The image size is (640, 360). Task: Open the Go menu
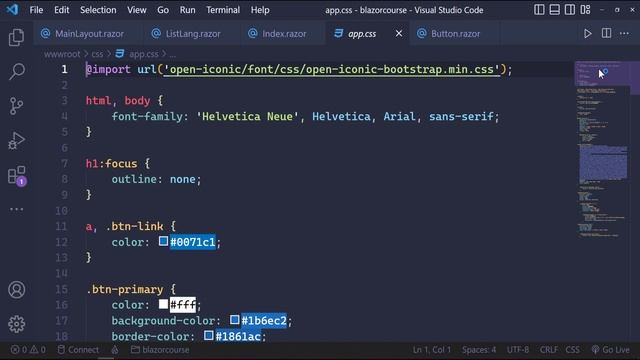[163, 10]
